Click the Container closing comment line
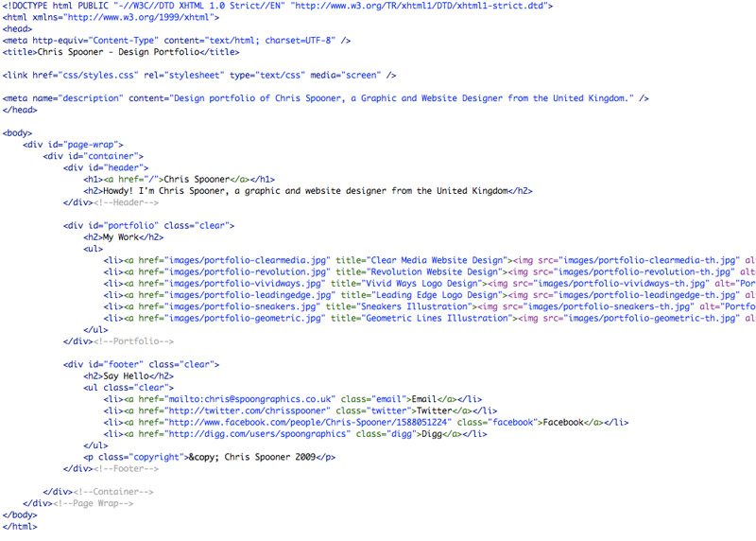 [x=98, y=492]
